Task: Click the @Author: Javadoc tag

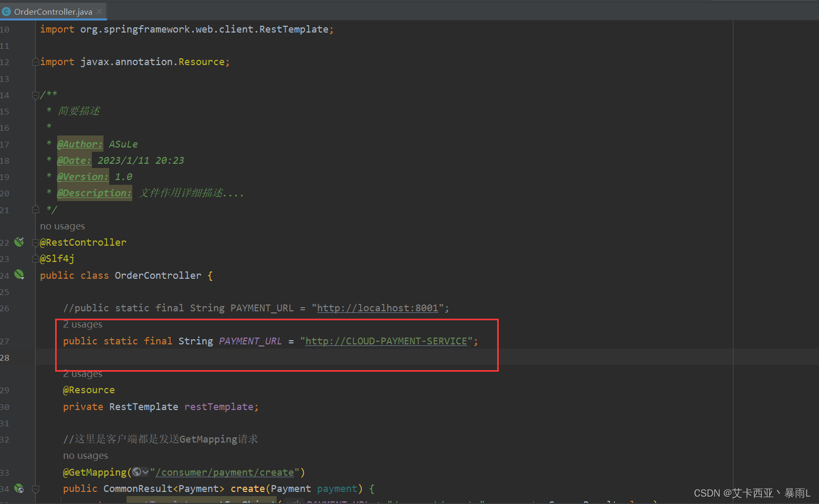Action: pyautogui.click(x=80, y=144)
